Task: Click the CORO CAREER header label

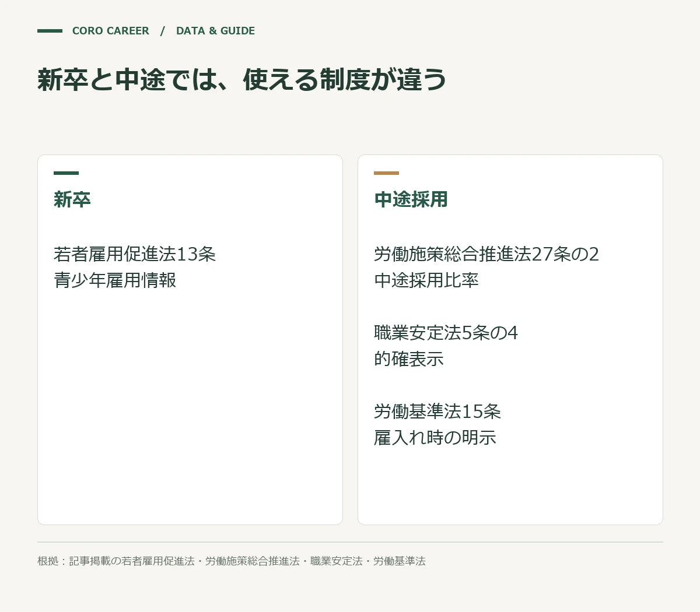Action: (x=110, y=31)
